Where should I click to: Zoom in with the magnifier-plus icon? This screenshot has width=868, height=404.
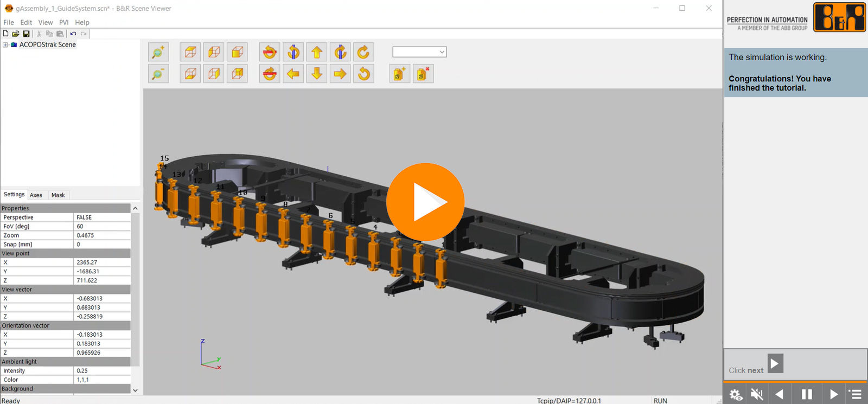coord(158,52)
